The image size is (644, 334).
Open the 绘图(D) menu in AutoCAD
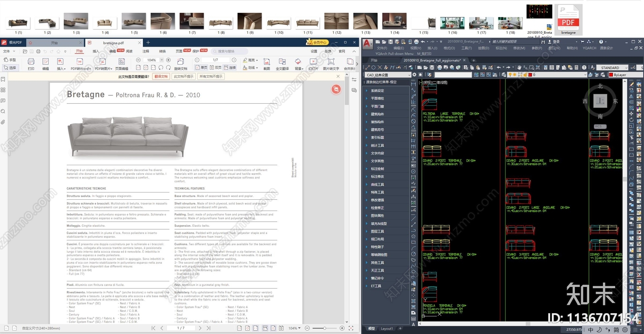click(x=484, y=48)
